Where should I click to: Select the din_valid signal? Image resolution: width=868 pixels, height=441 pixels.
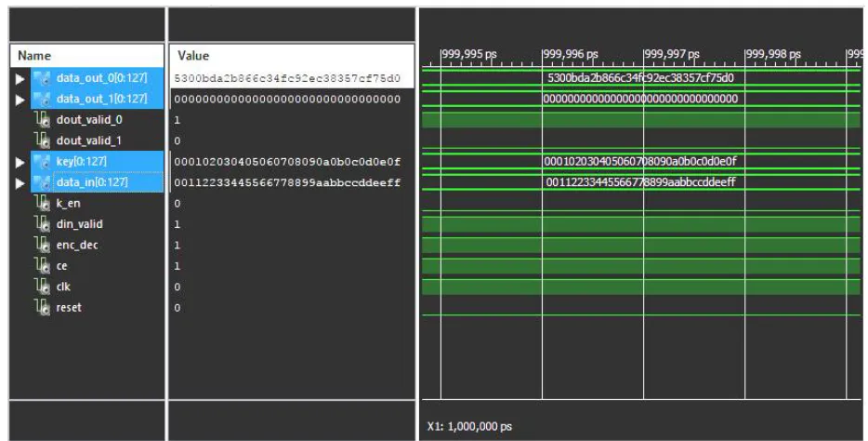tap(79, 224)
